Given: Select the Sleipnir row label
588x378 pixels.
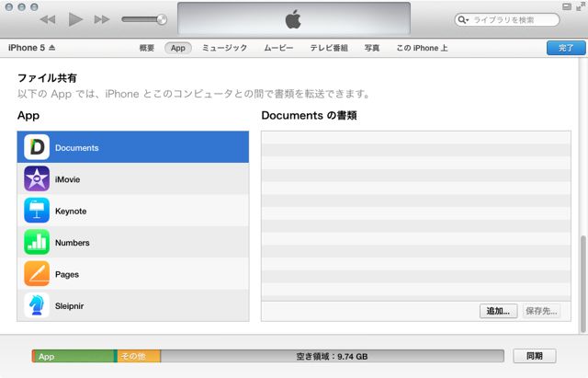Looking at the screenshot, I should point(70,306).
